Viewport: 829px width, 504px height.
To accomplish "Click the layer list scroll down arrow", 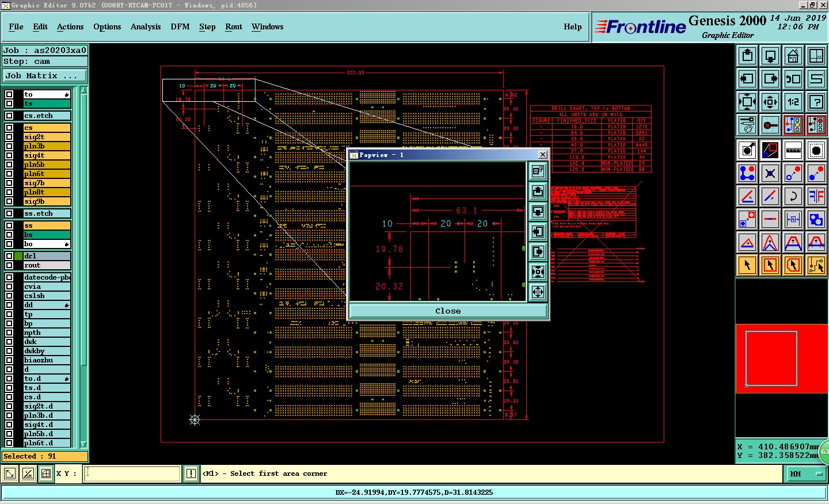I will (83, 444).
